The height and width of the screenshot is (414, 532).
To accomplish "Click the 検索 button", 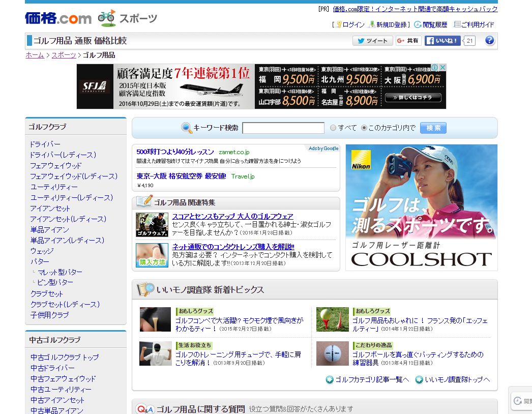I will 433,128.
